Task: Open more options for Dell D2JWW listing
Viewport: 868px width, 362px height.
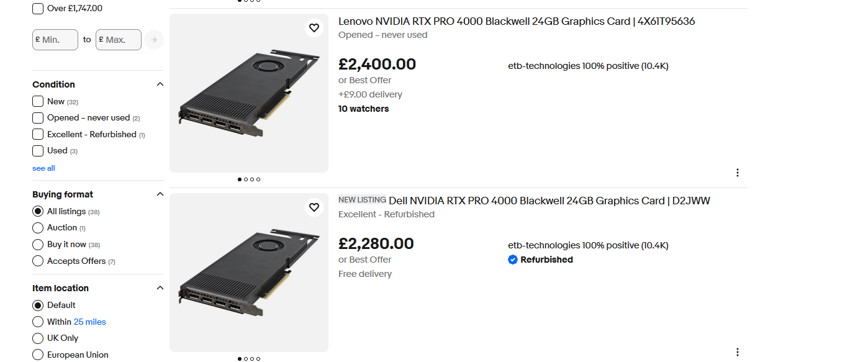Action: pos(737,352)
